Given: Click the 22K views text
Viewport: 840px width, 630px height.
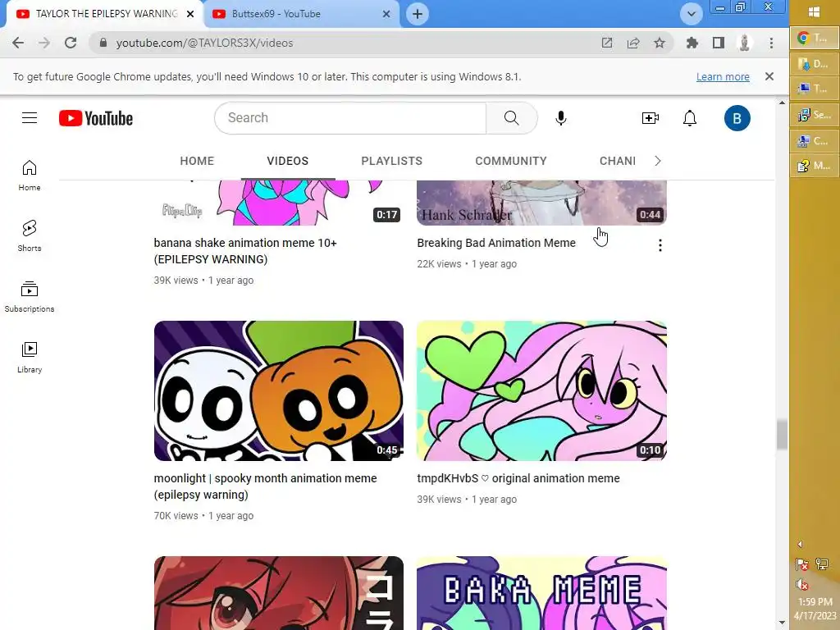Looking at the screenshot, I should [439, 263].
